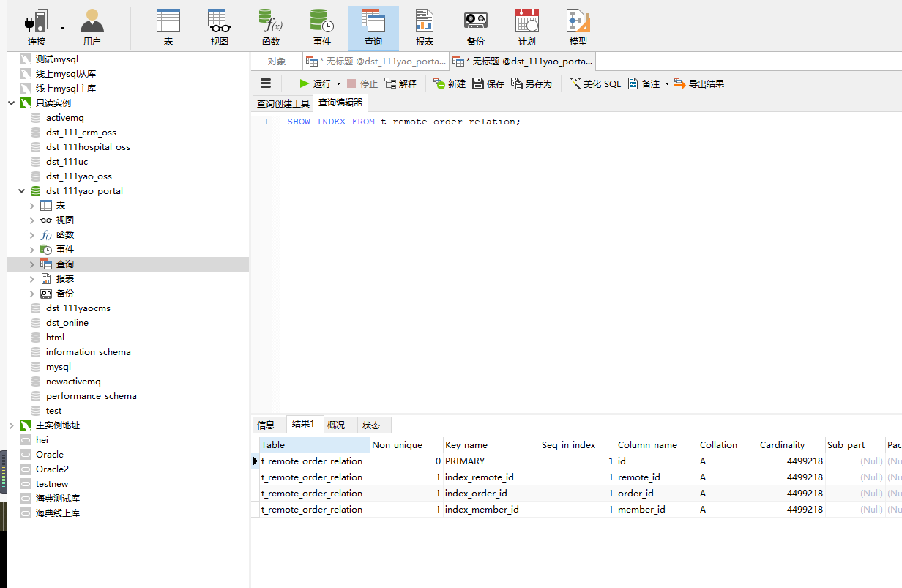Select the 海典线上库 connection
Screen dimensions: 902x588
58,513
